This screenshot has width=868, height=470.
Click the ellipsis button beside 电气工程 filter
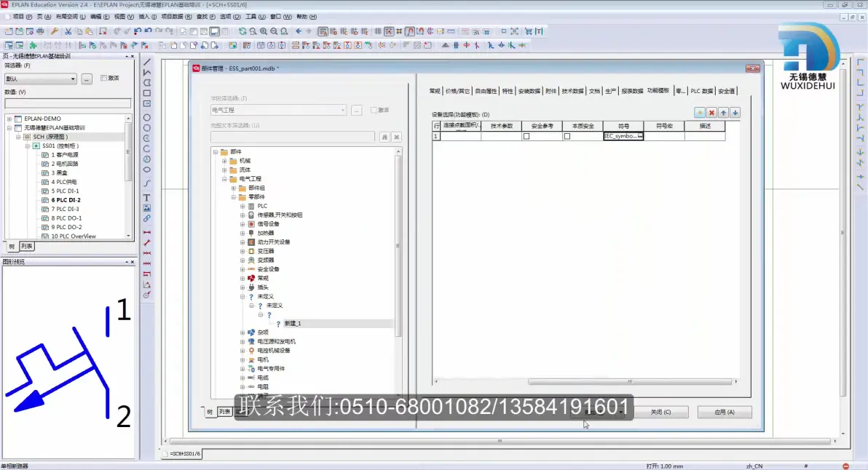[x=357, y=110]
